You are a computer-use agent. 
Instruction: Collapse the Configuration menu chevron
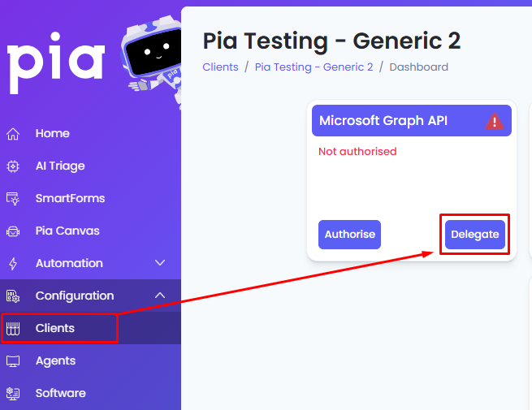[160, 296]
